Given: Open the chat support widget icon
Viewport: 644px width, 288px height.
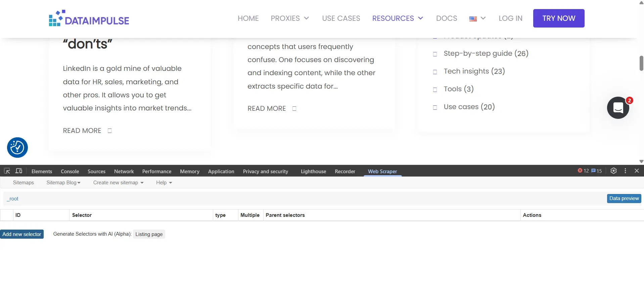Looking at the screenshot, I should point(618,108).
